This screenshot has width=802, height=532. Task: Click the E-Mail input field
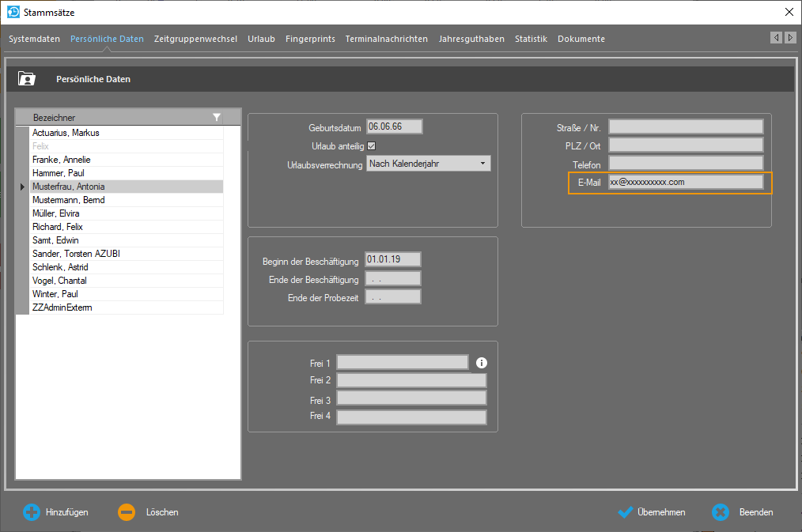[x=685, y=182]
